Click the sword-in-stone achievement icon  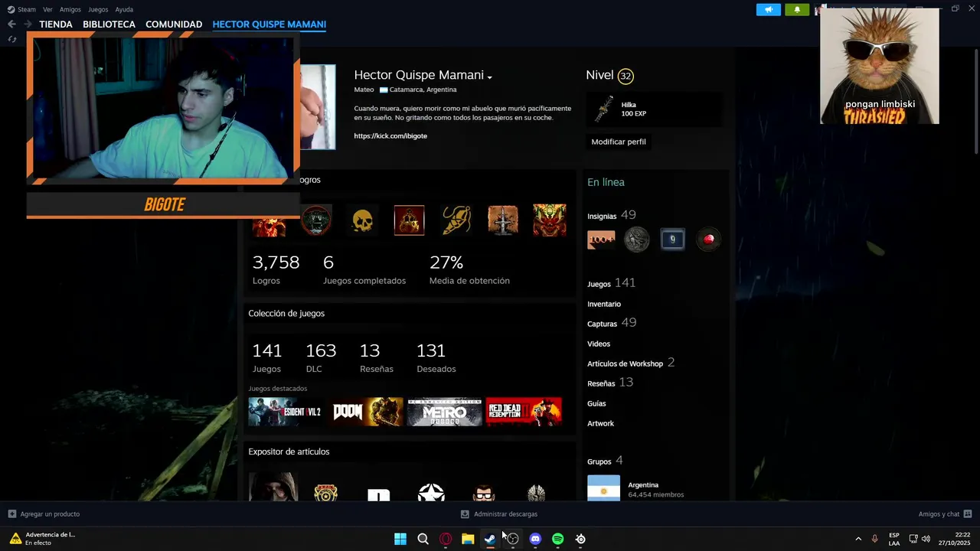(503, 220)
